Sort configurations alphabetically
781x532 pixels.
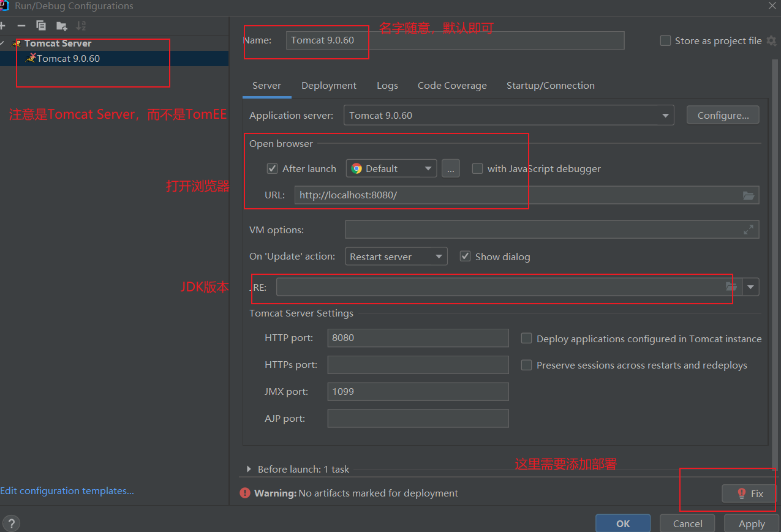tap(80, 26)
